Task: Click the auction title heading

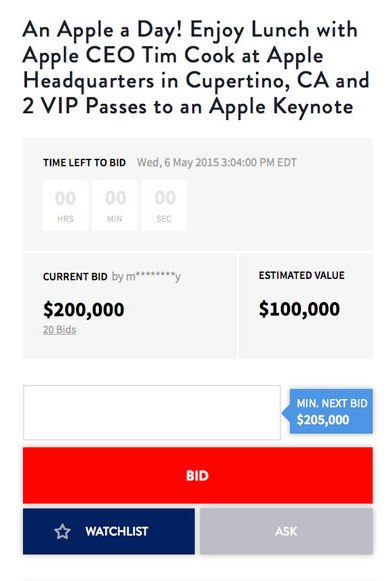Action: tap(196, 68)
